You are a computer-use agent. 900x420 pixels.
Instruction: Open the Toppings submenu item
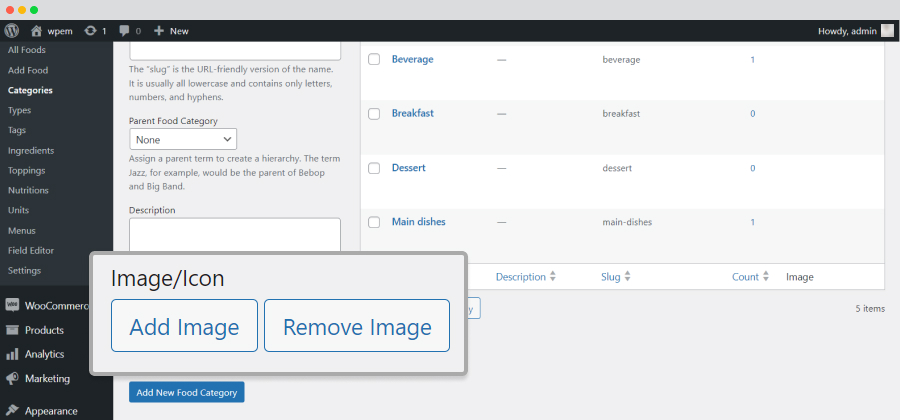coord(26,170)
